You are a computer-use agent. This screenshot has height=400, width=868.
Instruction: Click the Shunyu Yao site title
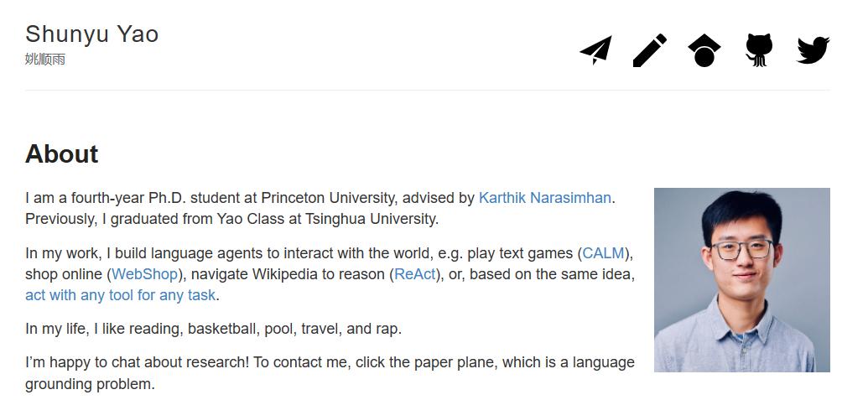[x=91, y=34]
